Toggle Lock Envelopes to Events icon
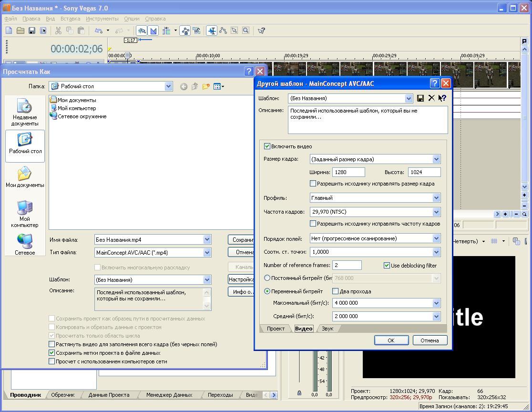532x412 pixels. pyautogui.click(x=185, y=31)
